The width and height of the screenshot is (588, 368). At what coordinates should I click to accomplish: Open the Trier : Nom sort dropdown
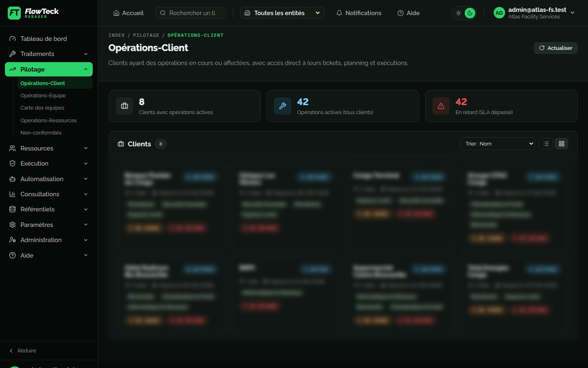click(497, 144)
